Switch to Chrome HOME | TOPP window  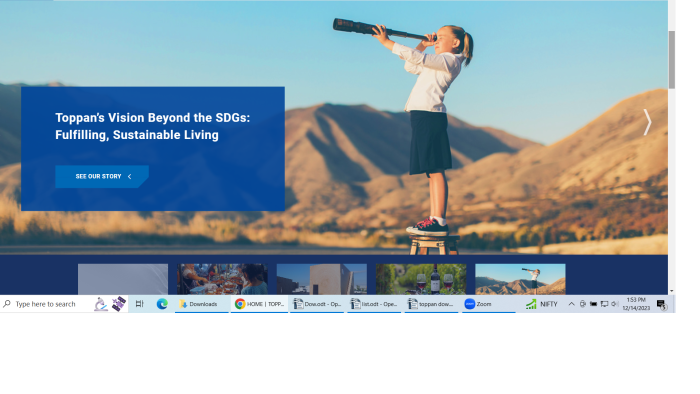pyautogui.click(x=259, y=304)
